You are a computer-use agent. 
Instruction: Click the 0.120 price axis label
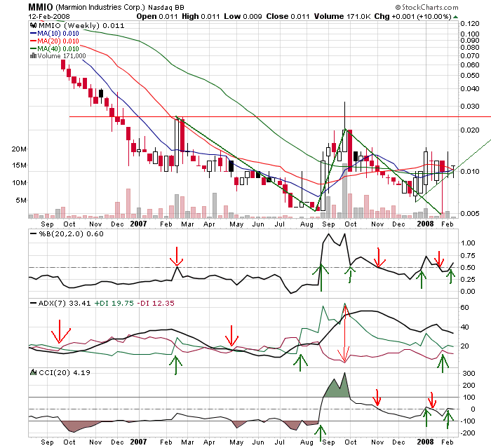(x=470, y=23)
